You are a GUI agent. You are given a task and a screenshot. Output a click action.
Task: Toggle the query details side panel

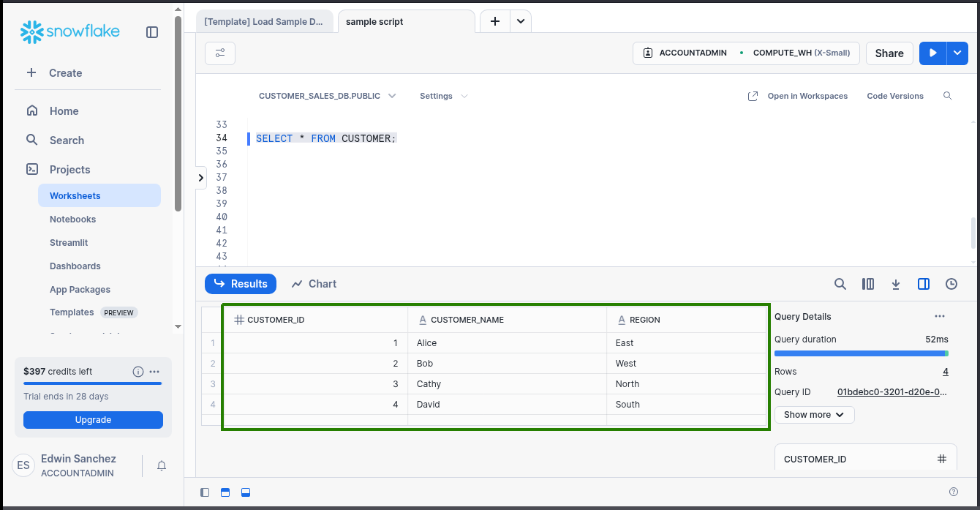pos(923,284)
